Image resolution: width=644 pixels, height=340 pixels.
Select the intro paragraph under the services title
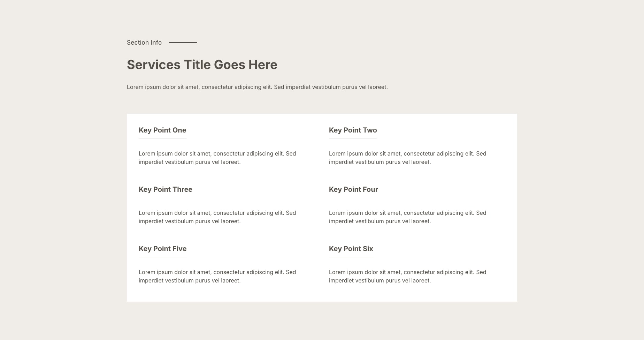coord(257,87)
